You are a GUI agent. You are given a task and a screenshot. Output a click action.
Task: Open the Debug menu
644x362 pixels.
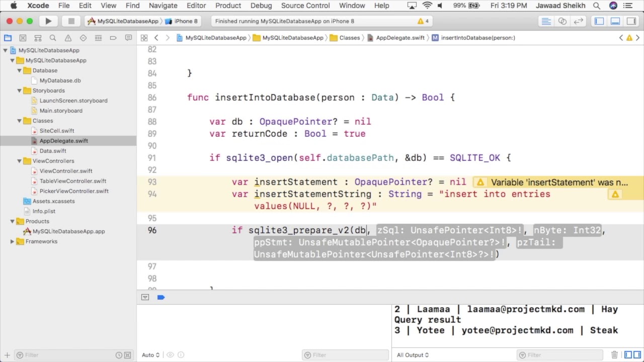click(x=261, y=6)
